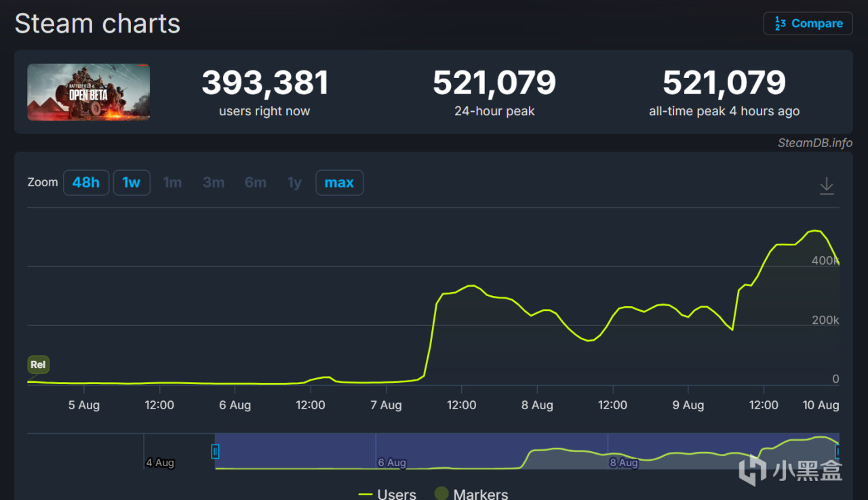The height and width of the screenshot is (500, 868).
Task: Open the chart download menu icon
Action: (827, 186)
